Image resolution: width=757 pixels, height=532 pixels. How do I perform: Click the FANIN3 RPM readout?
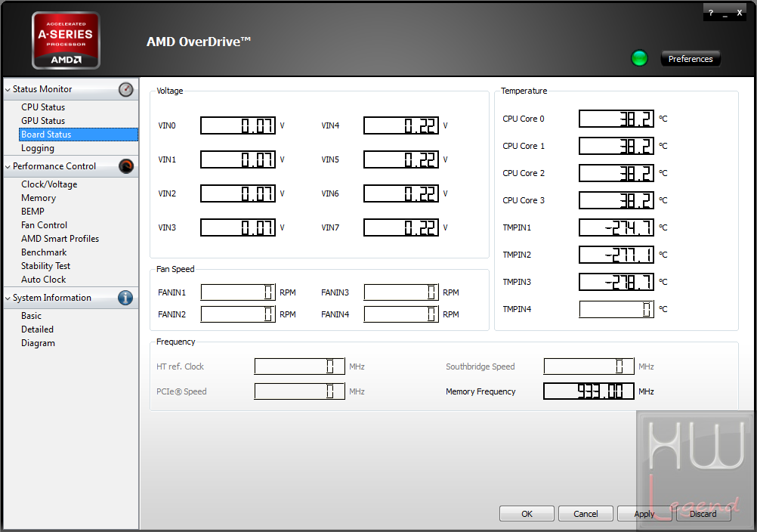click(401, 292)
